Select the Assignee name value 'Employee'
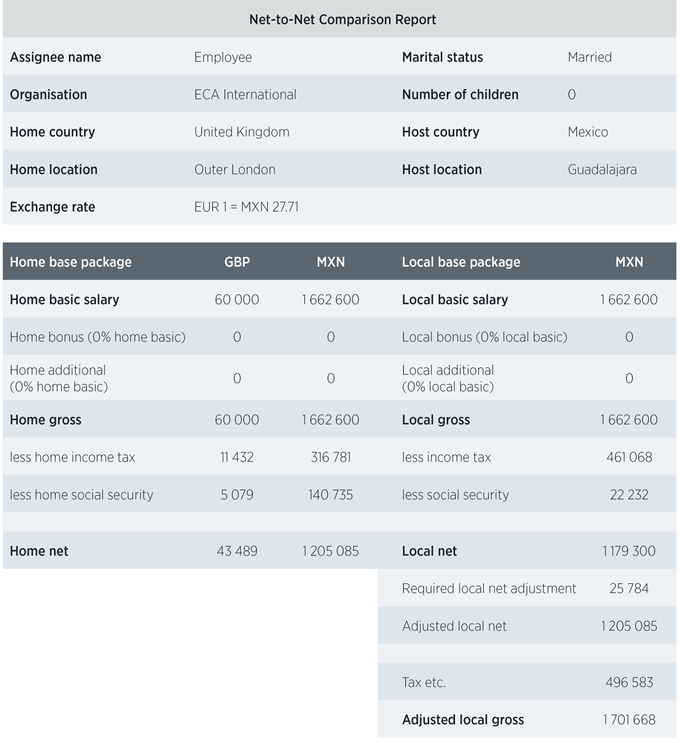This screenshot has width=680, height=743. 223,57
